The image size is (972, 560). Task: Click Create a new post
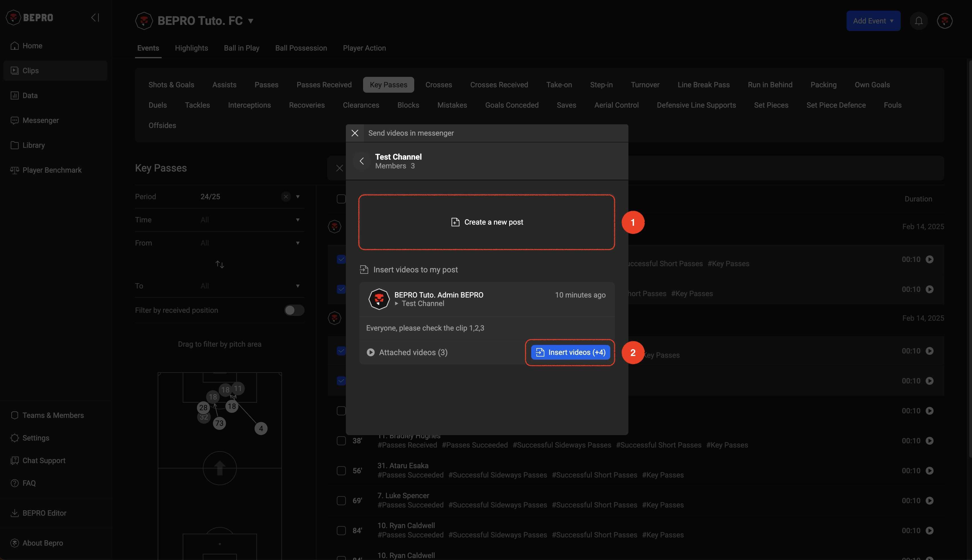point(487,222)
